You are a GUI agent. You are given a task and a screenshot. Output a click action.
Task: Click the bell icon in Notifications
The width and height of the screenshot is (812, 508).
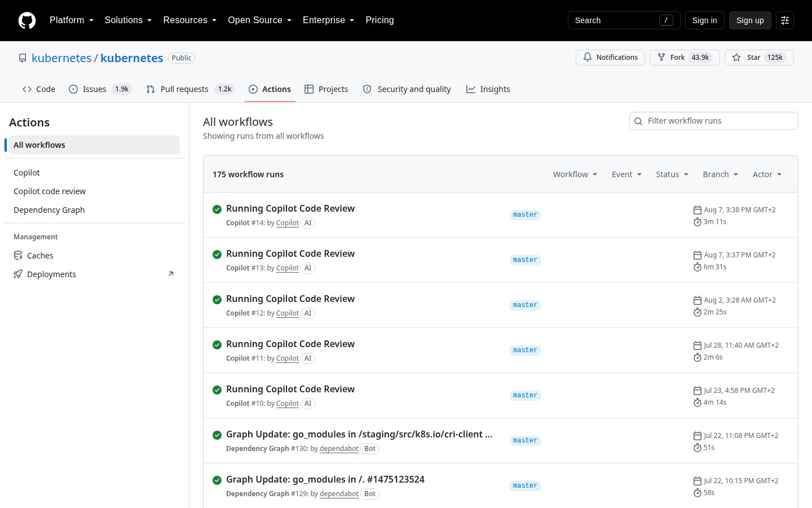[588, 58]
